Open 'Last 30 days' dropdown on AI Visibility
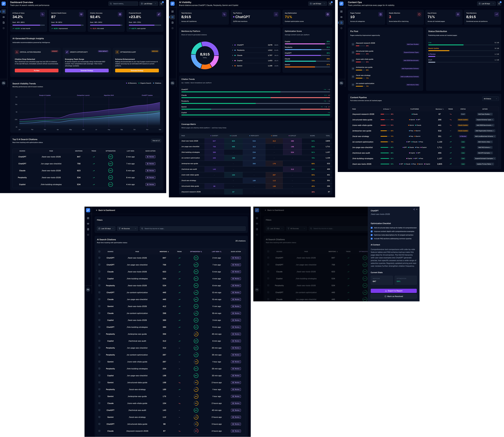 (317, 4)
